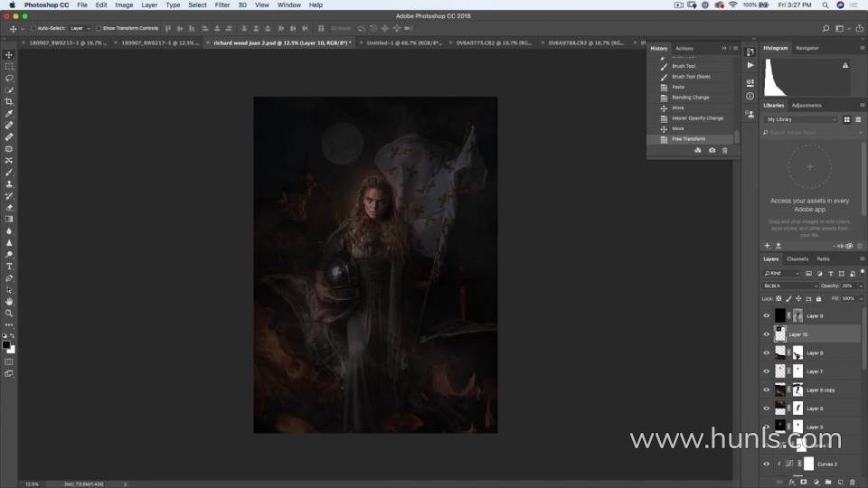Switch to Navigator tab

tap(807, 48)
